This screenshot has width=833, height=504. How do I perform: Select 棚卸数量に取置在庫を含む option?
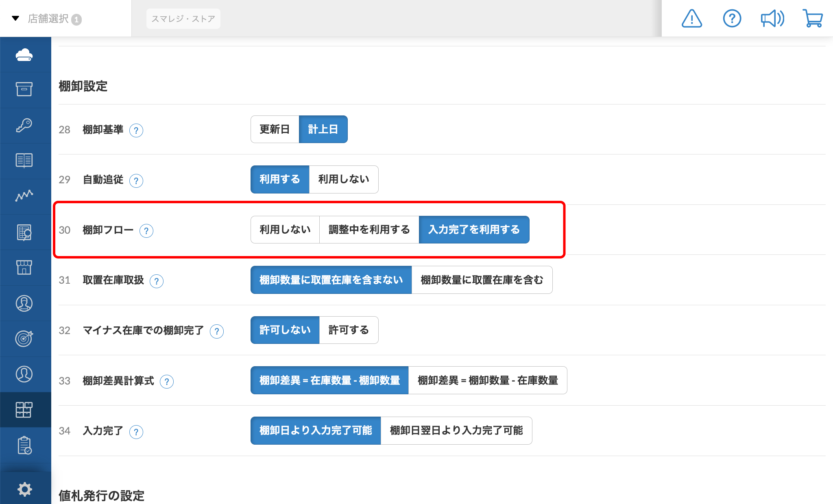click(x=482, y=280)
